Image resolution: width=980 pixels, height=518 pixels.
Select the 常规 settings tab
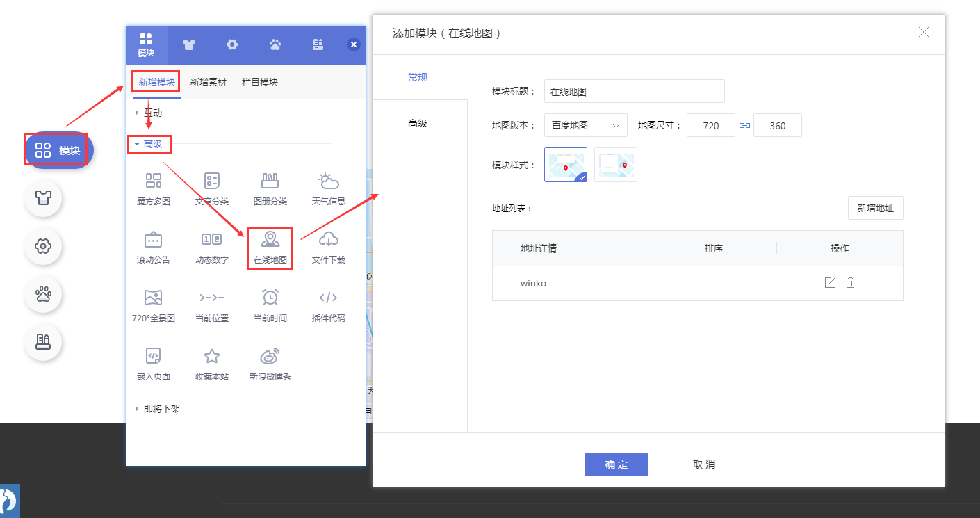pyautogui.click(x=418, y=77)
